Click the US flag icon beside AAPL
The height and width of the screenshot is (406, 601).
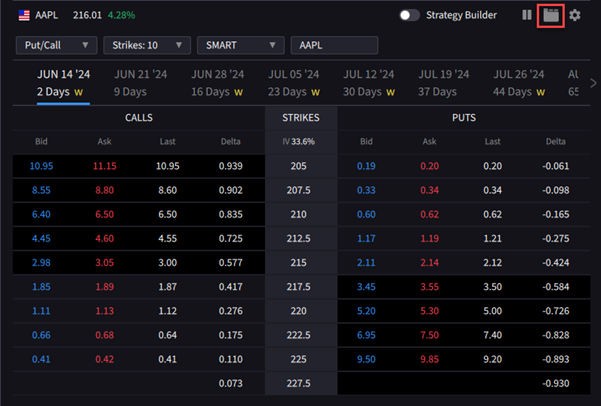[x=24, y=15]
